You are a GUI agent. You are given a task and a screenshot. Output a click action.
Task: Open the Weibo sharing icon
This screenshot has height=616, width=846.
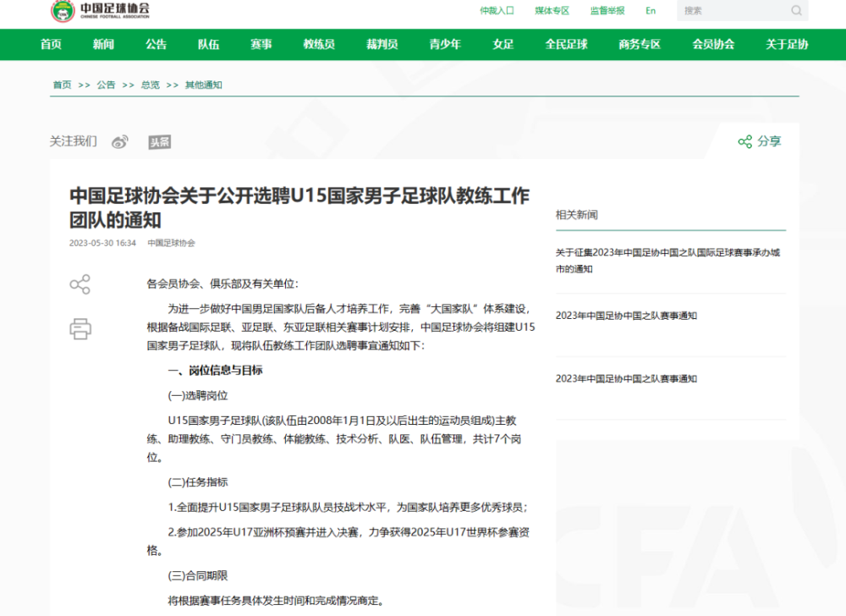[x=120, y=141]
